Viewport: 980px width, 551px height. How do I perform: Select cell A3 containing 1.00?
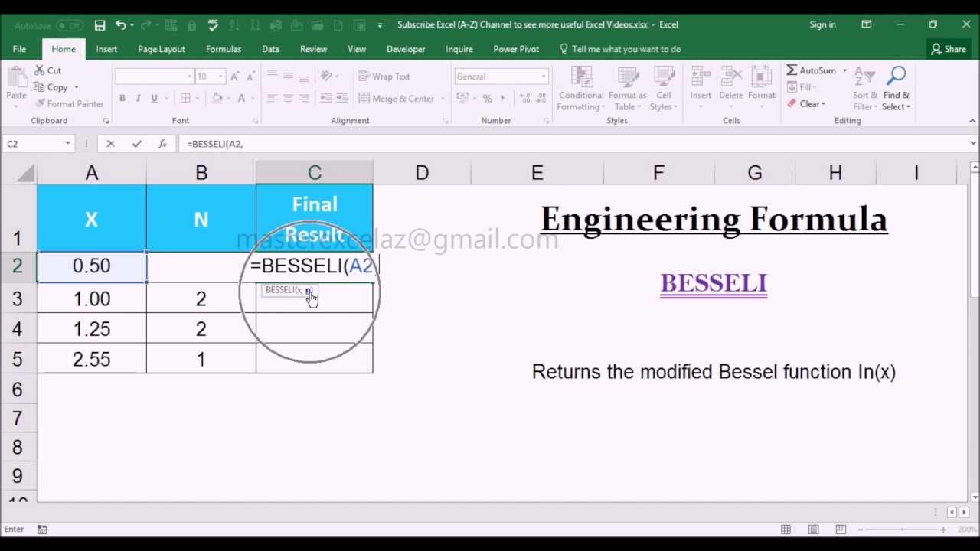tap(92, 298)
